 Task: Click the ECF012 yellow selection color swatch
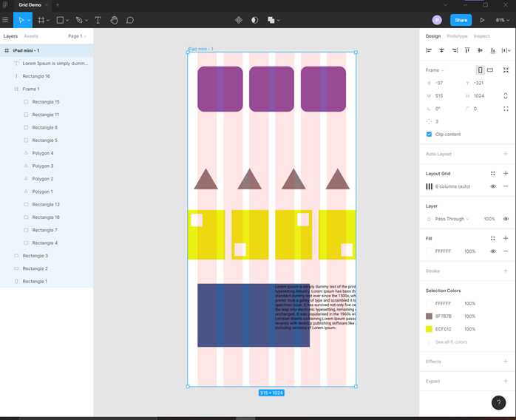(x=429, y=329)
